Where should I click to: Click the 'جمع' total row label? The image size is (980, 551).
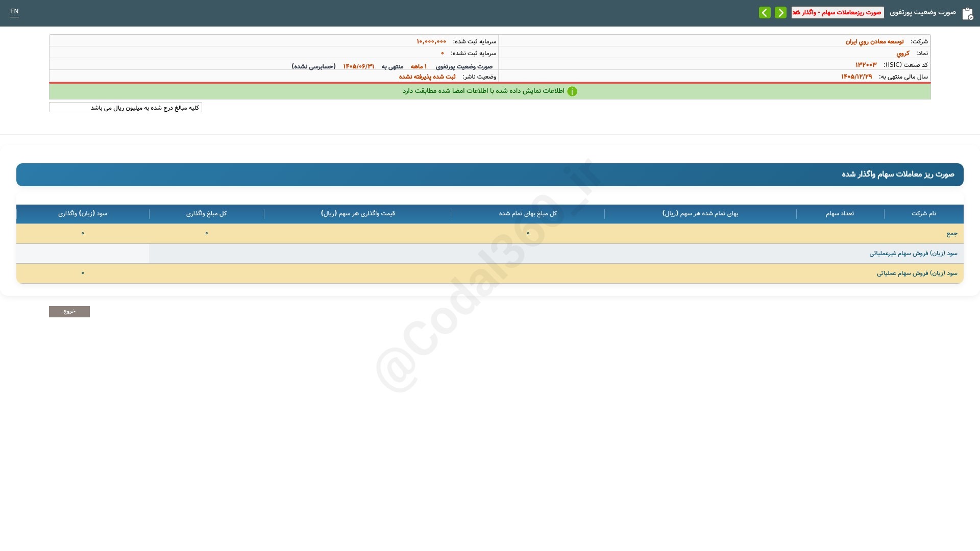pyautogui.click(x=952, y=234)
